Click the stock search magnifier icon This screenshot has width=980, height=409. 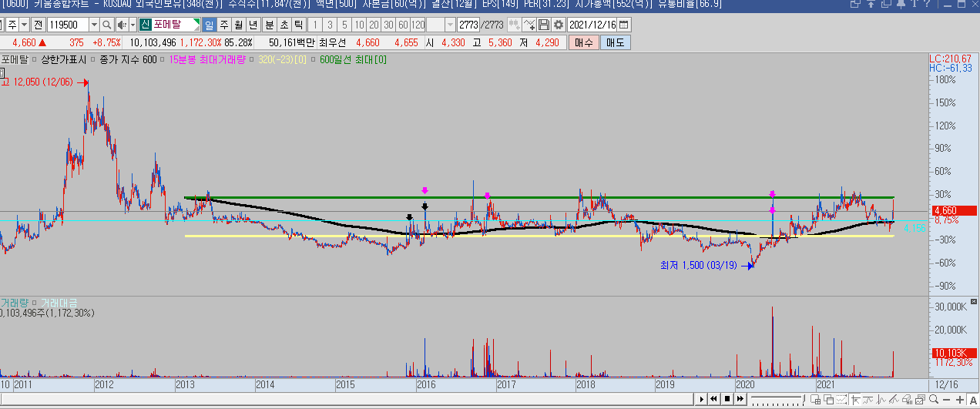pos(107,25)
